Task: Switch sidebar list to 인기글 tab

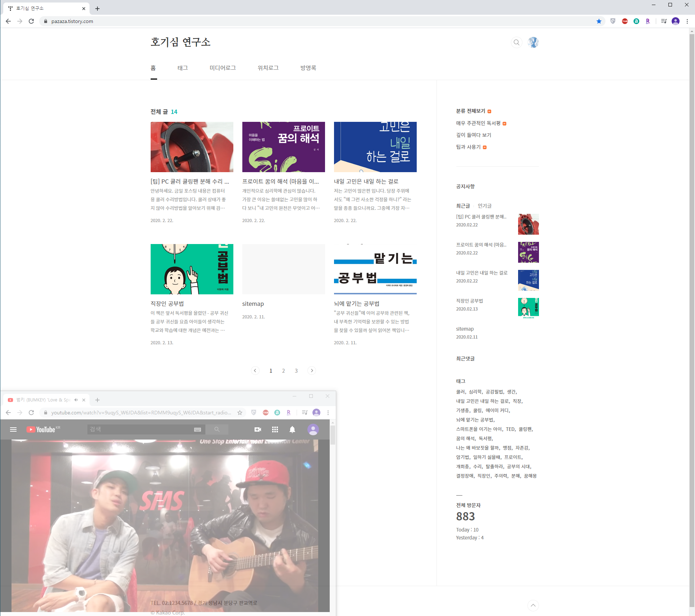Action: point(485,206)
